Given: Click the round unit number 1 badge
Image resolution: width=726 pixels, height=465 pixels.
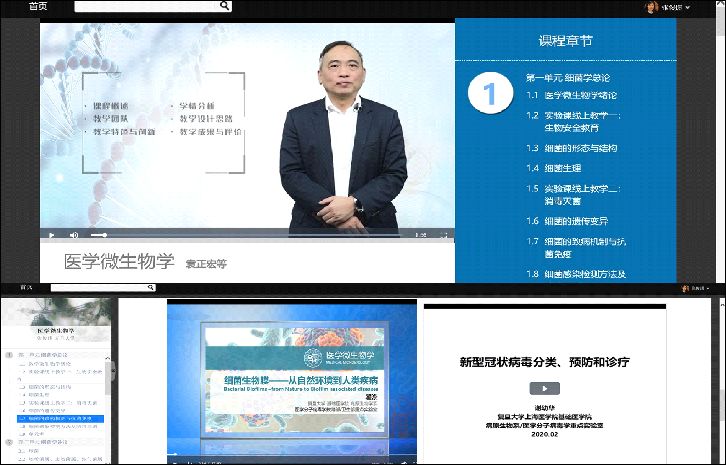Looking at the screenshot, I should (x=490, y=93).
